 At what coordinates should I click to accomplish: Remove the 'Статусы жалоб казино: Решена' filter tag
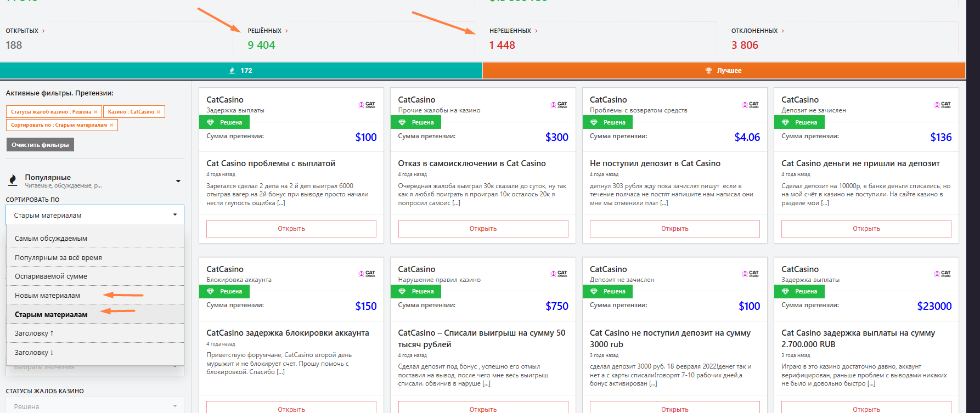(95, 112)
